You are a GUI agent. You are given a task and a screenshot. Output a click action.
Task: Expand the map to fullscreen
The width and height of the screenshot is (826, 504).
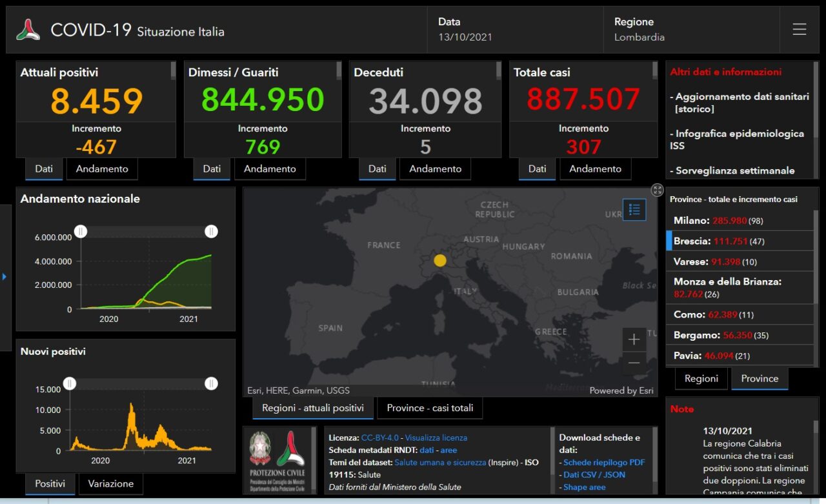657,190
